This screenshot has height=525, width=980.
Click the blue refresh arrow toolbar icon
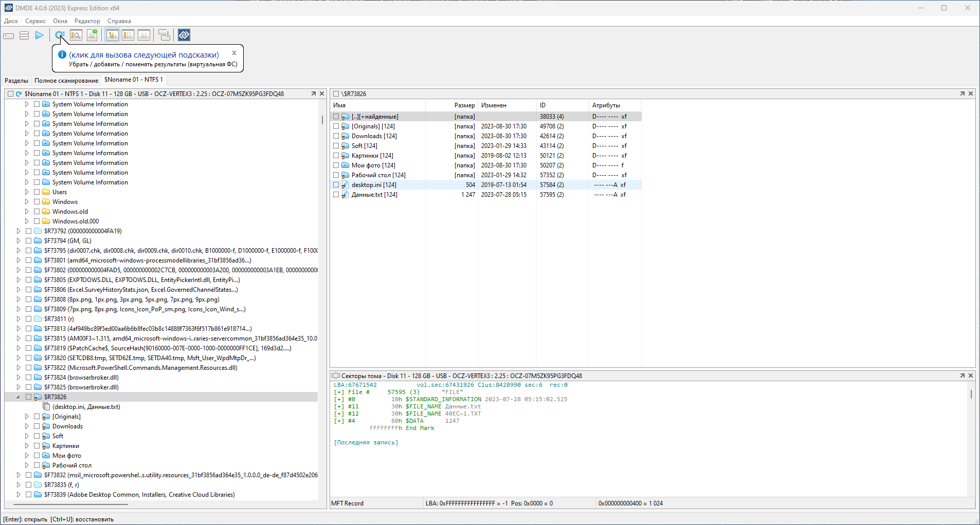tap(60, 35)
